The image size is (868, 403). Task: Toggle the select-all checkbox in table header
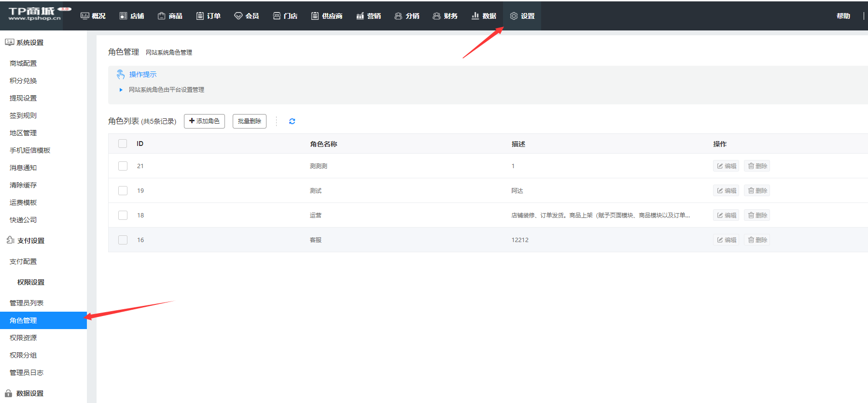[123, 144]
